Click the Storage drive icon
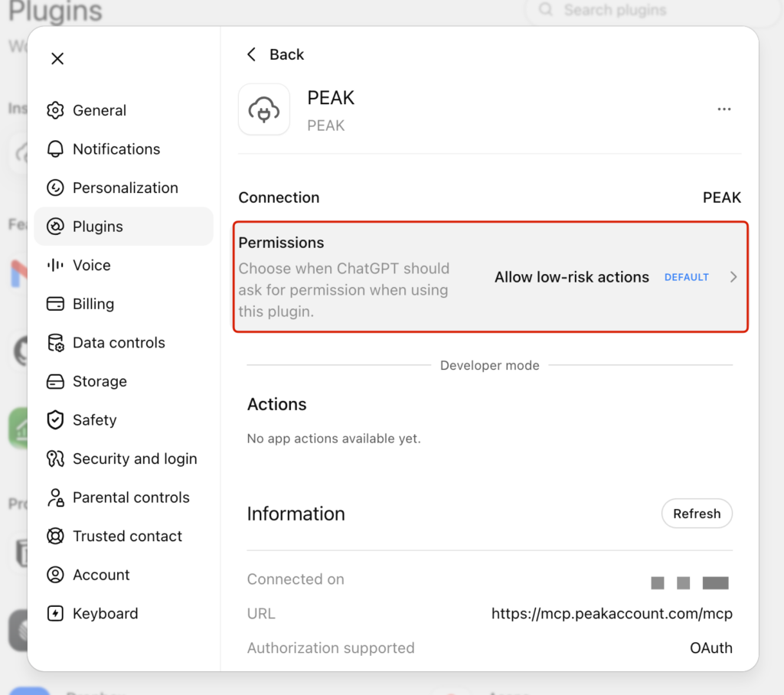 point(55,381)
